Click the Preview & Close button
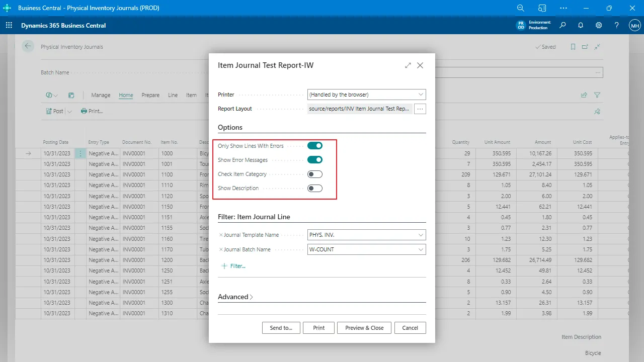Screen dimensions: 644x362 pos(364,328)
